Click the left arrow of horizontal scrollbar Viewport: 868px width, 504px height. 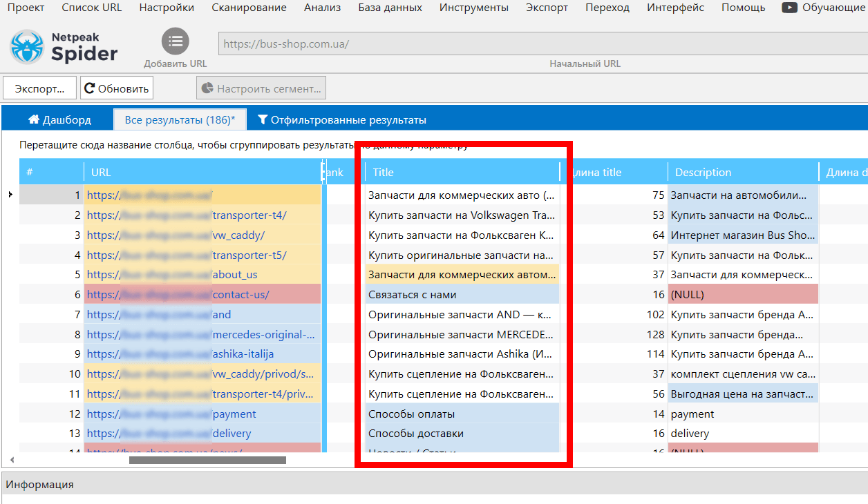point(11,460)
